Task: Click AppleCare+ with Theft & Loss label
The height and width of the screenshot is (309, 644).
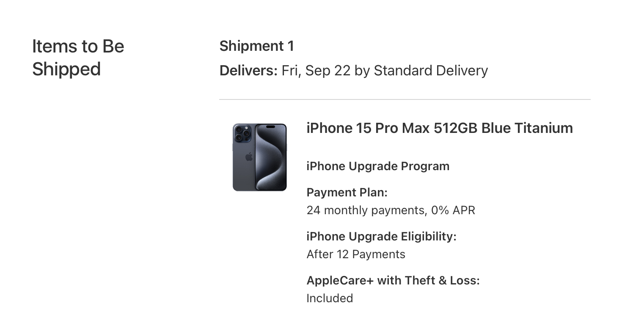Action: coord(393,281)
